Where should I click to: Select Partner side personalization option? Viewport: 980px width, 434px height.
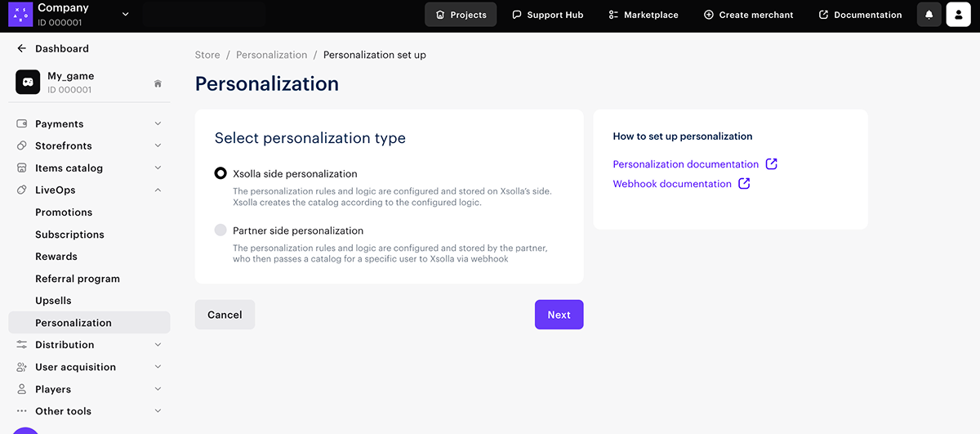point(220,231)
